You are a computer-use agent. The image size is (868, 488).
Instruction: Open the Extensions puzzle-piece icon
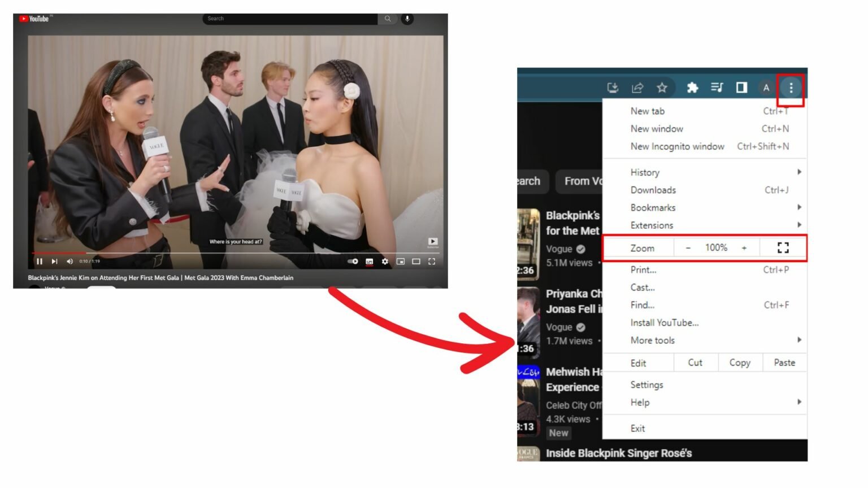coord(693,88)
